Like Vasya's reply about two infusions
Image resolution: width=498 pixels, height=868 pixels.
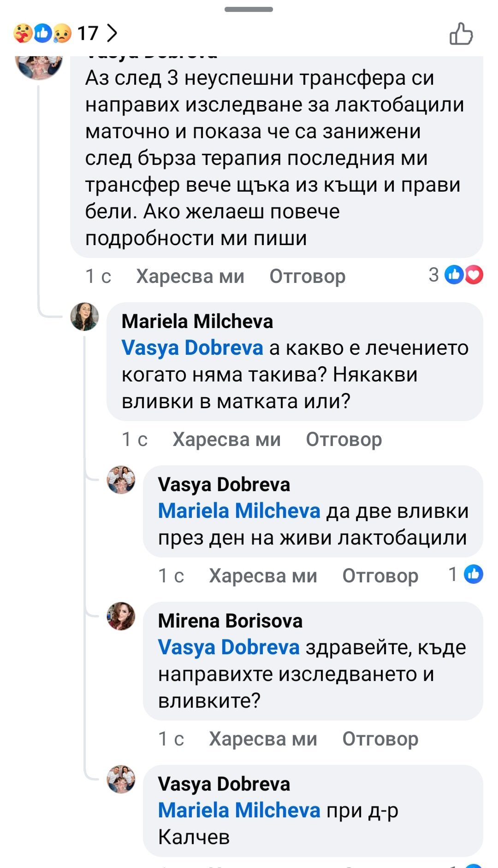click(263, 576)
